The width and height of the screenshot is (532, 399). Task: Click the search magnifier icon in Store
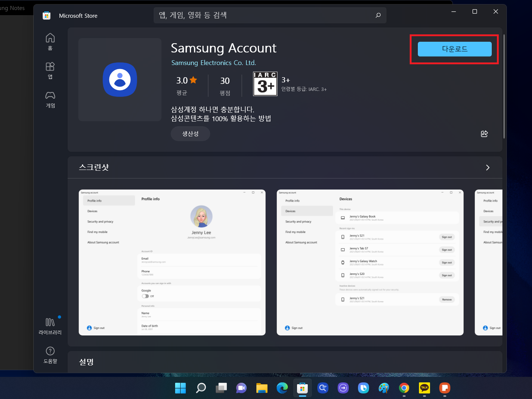pyautogui.click(x=378, y=15)
